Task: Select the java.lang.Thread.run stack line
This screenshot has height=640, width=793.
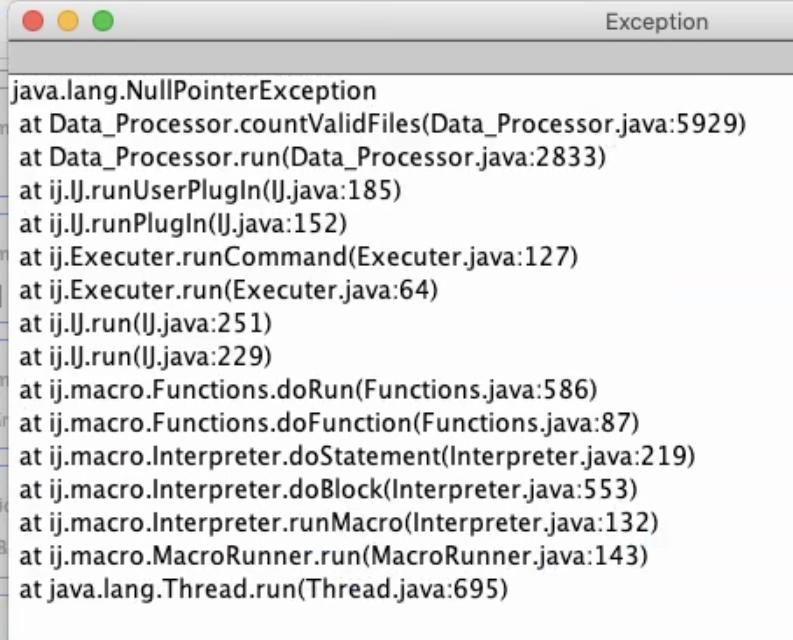Action: [x=264, y=590]
